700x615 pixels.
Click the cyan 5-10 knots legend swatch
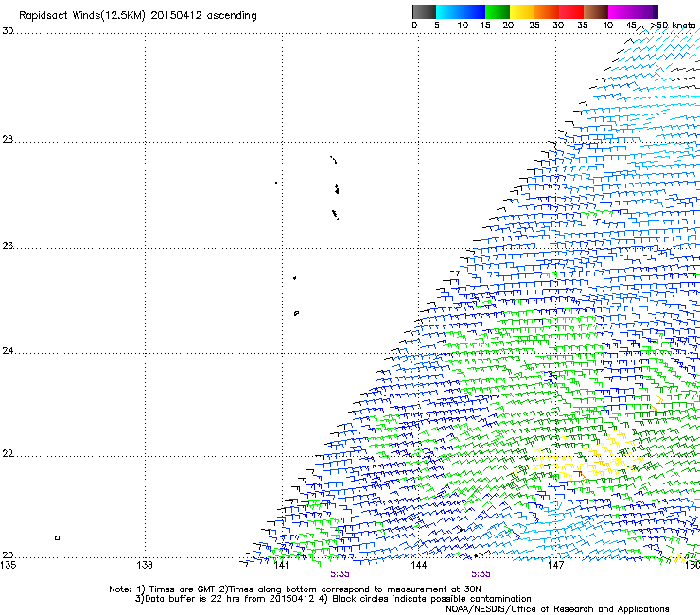point(448,11)
